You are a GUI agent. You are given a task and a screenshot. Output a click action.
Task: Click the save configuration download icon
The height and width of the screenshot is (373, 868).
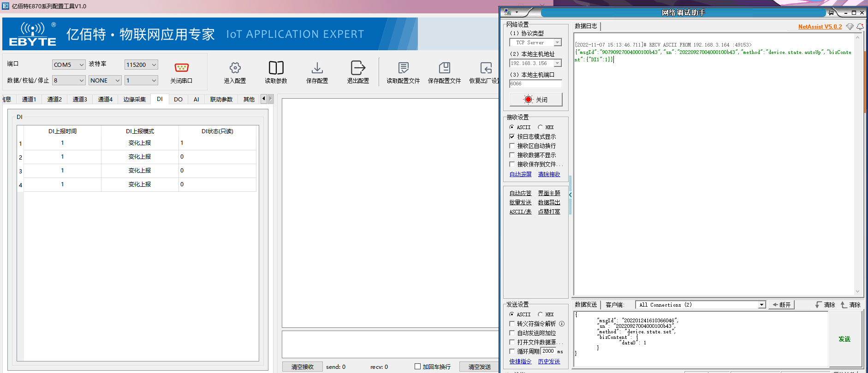pos(317,68)
